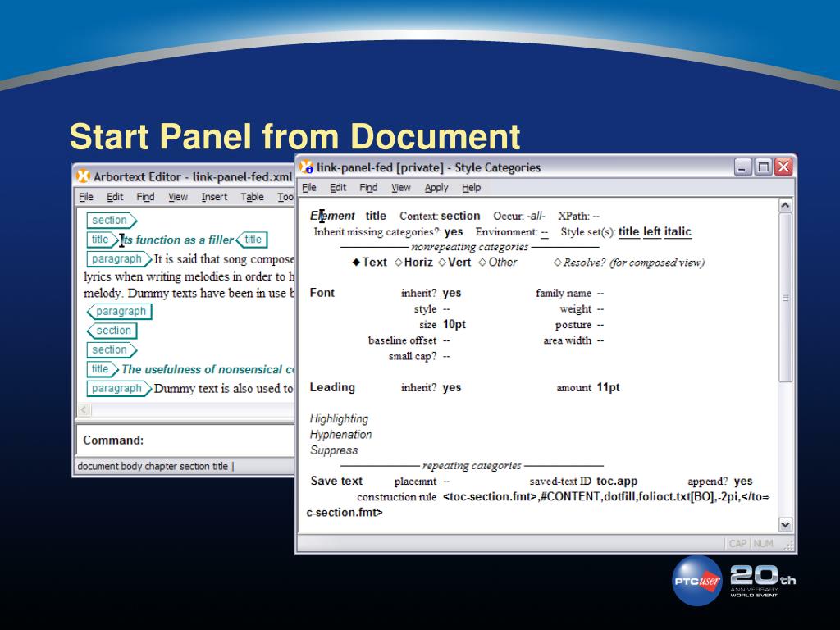
Task: Select the Horiz category radio option
Action: [x=413, y=262]
